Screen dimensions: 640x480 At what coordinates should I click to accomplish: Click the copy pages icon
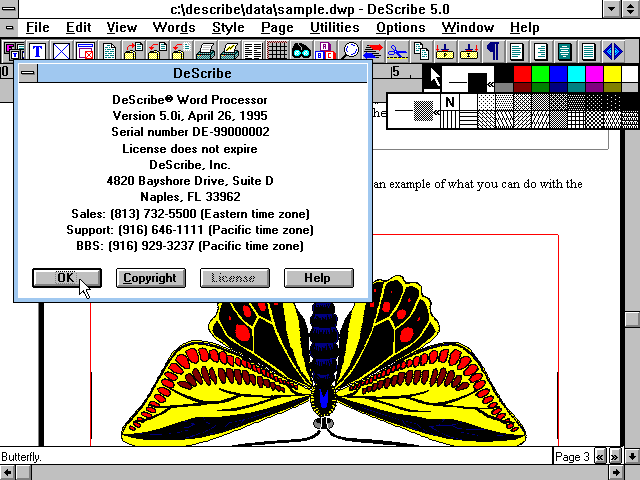coord(421,51)
